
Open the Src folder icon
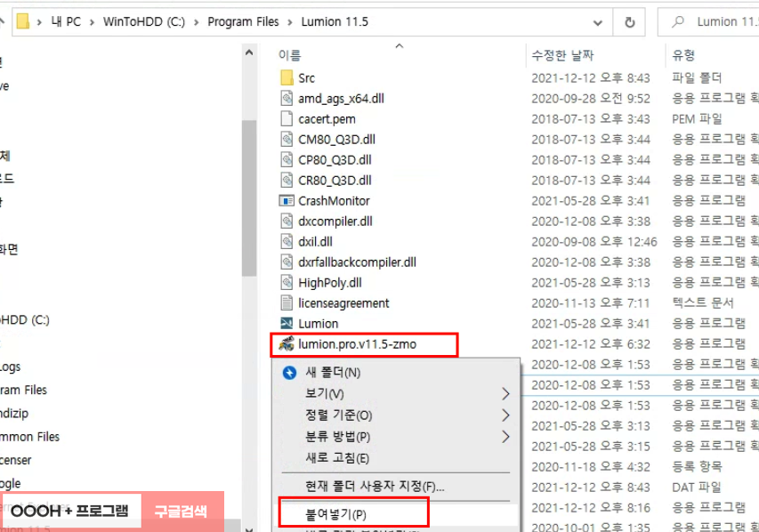point(287,78)
